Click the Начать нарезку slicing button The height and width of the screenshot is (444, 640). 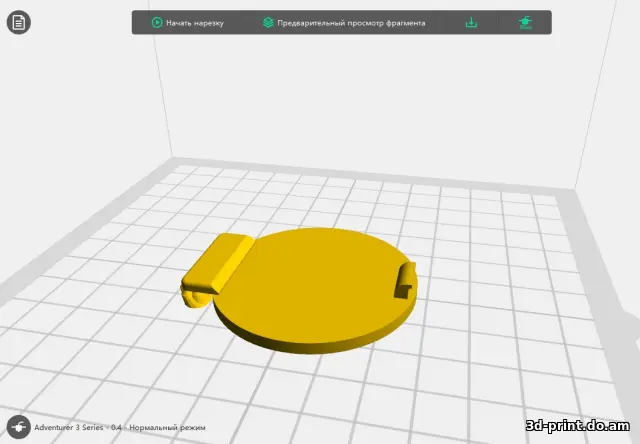(188, 23)
